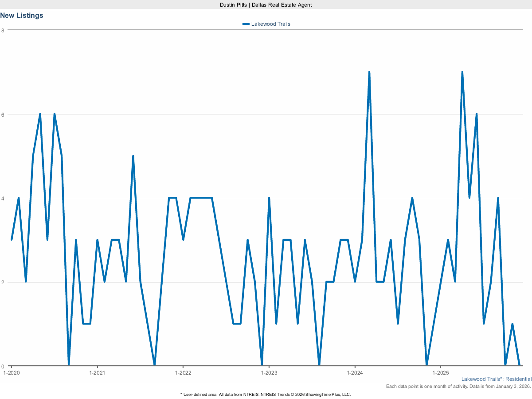Select the 1-2021 x-axis label
Viewport: 532px width, 399px height.
[x=97, y=372]
